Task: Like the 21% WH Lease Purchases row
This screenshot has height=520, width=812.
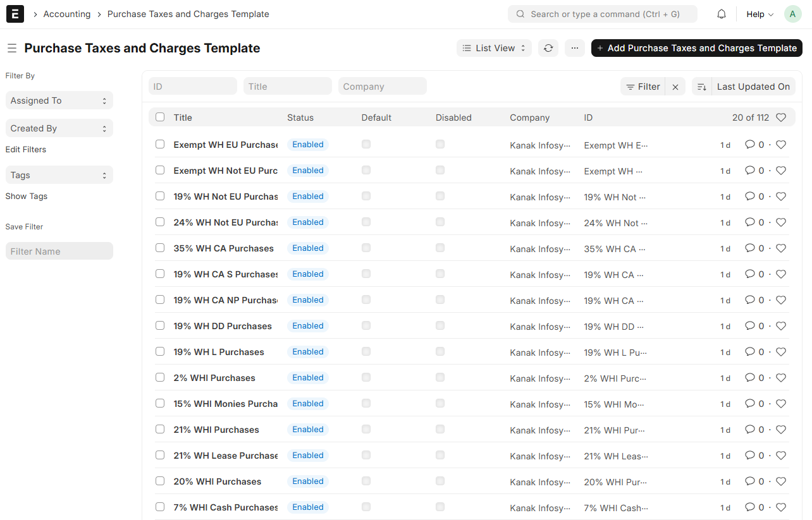Action: click(x=781, y=456)
